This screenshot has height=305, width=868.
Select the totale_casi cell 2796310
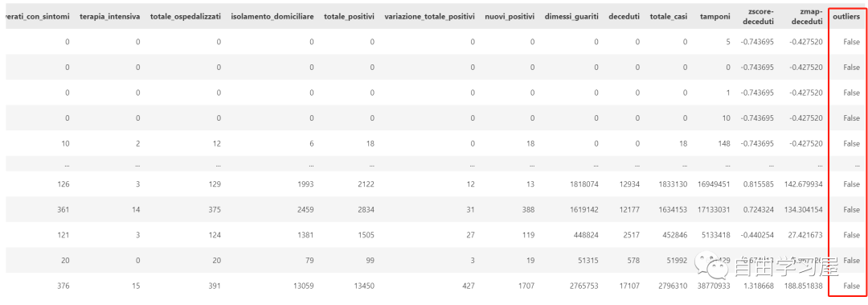pyautogui.click(x=671, y=286)
